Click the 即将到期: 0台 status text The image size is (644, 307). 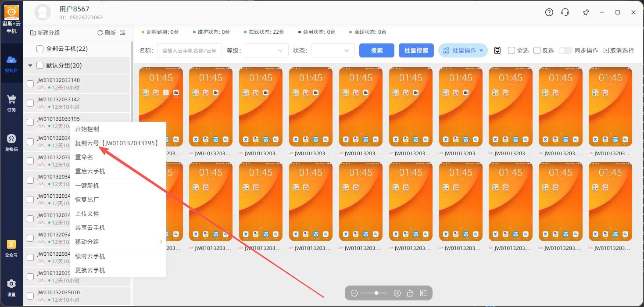pos(163,32)
